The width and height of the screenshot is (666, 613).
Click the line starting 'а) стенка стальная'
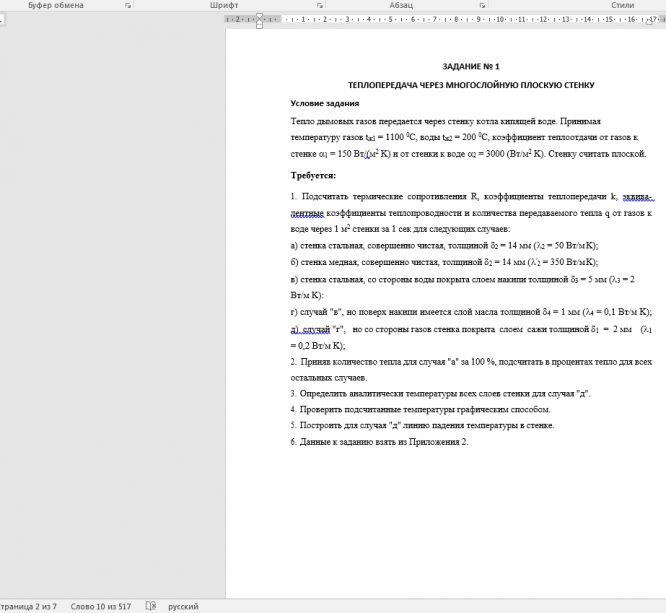click(x=444, y=246)
